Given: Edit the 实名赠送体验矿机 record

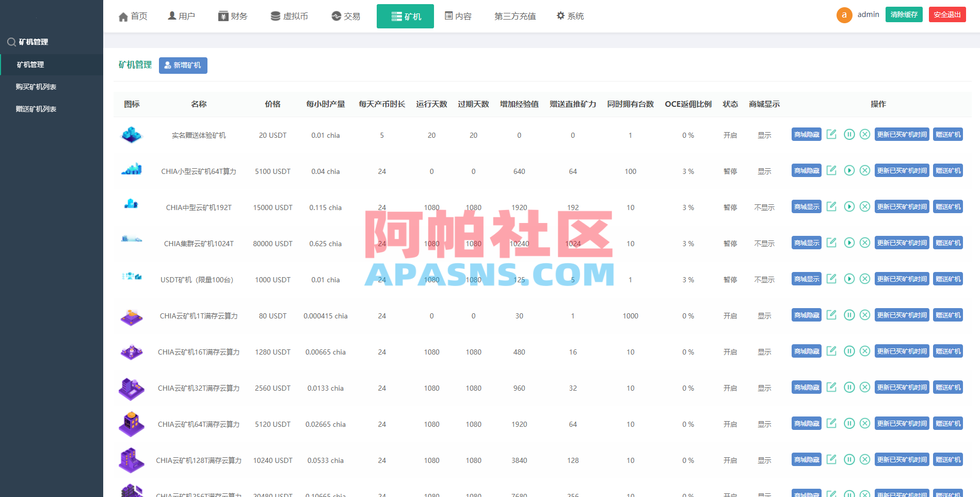Looking at the screenshot, I should (x=831, y=134).
